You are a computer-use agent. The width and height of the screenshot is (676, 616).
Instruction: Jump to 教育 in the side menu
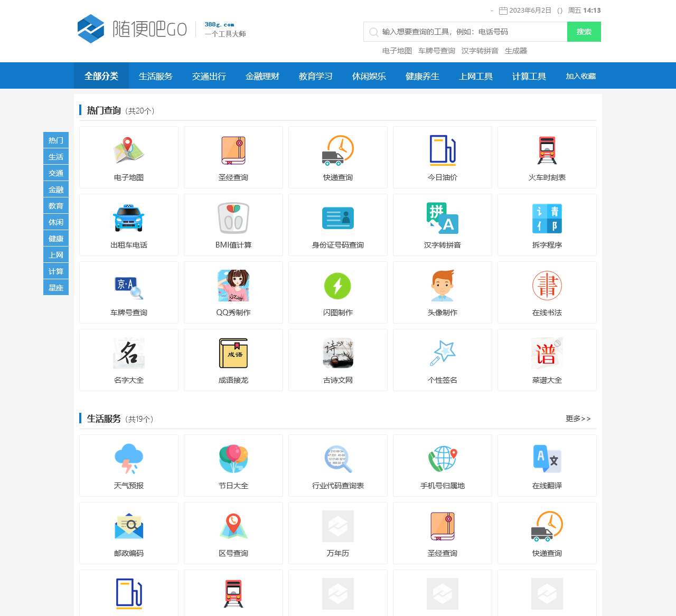pos(56,205)
